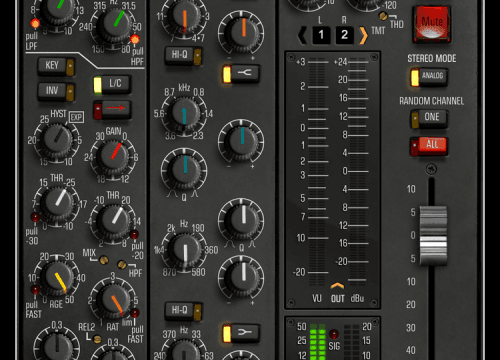Click the HI-Q button under the orange HF knob
Image resolution: width=500 pixels, height=360 pixels.
(184, 55)
